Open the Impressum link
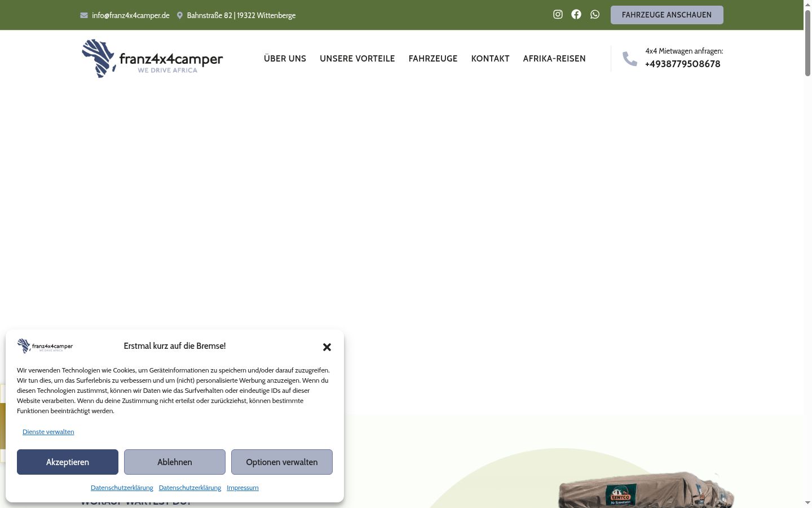 pos(242,488)
